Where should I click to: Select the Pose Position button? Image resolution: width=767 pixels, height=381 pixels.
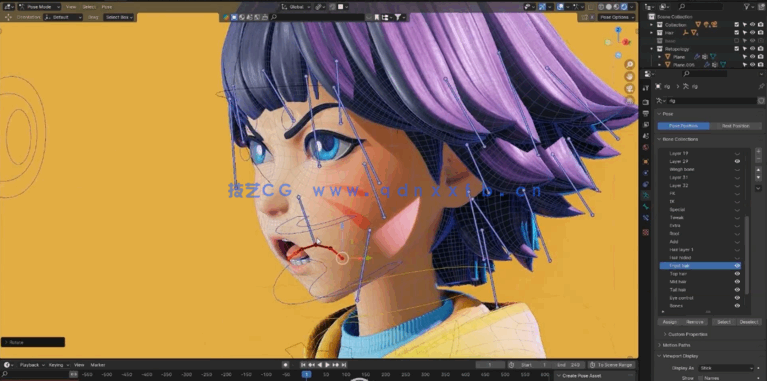(683, 126)
